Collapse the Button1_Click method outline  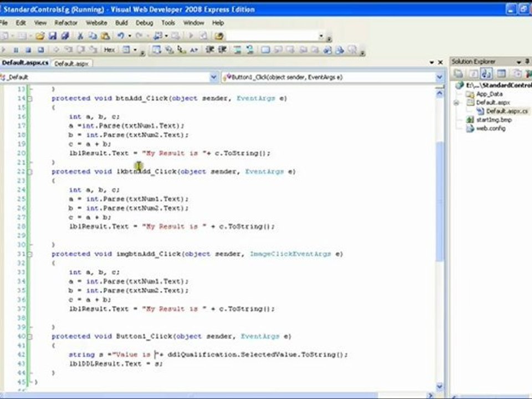(x=30, y=336)
